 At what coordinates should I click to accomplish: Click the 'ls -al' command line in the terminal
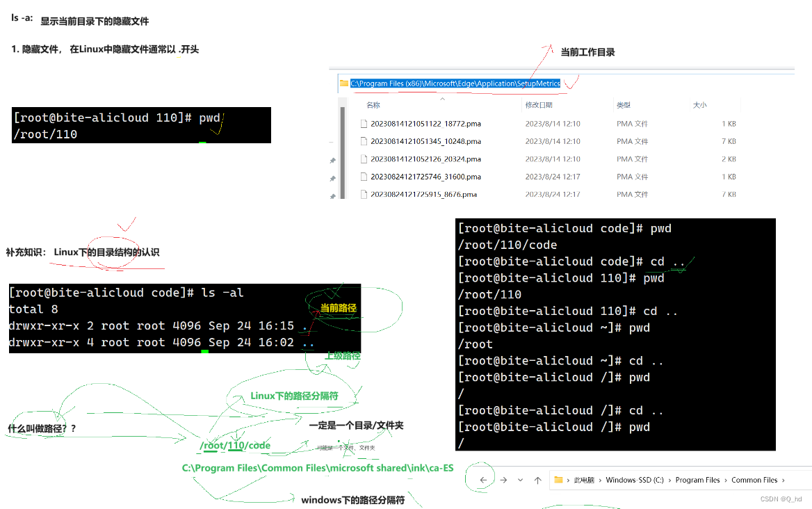[126, 293]
